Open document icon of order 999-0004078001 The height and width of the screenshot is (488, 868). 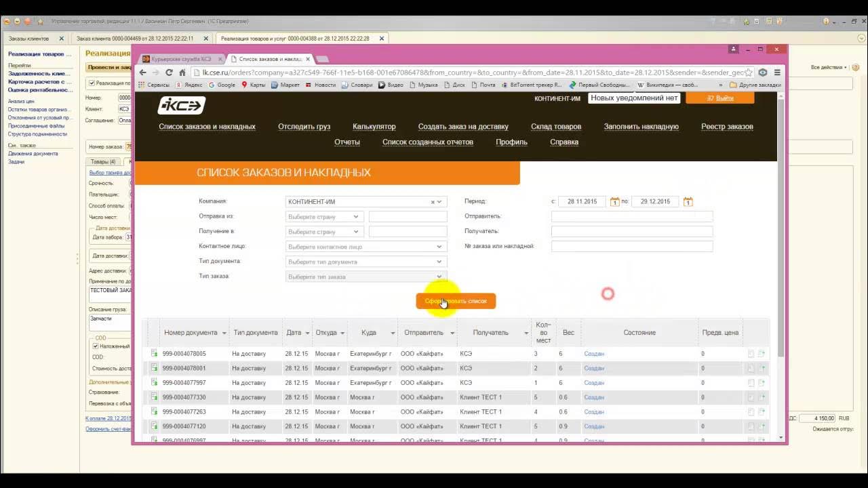154,368
